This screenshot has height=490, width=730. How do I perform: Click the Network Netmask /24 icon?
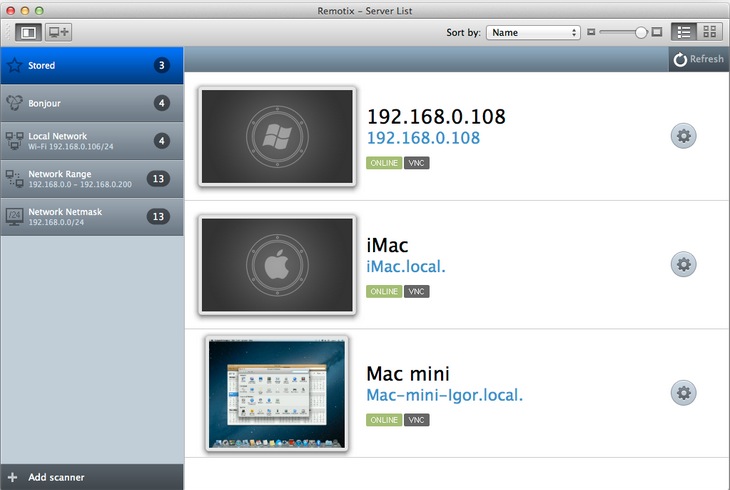point(15,216)
